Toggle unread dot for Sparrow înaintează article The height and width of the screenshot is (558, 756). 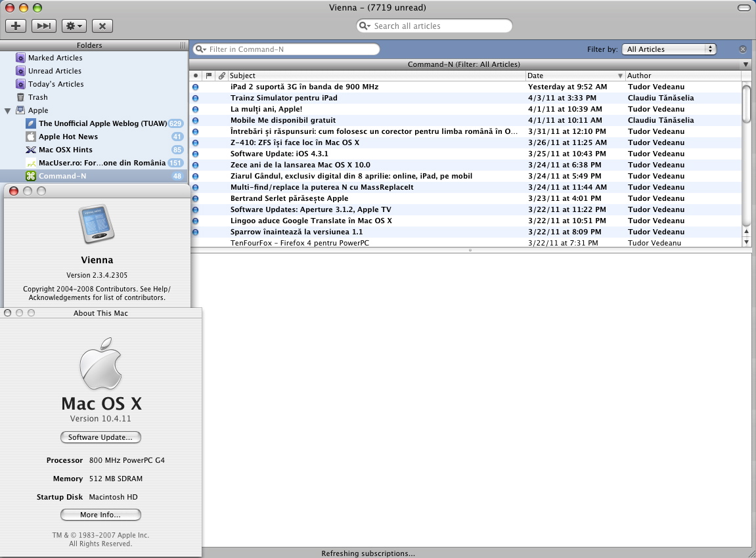(195, 232)
